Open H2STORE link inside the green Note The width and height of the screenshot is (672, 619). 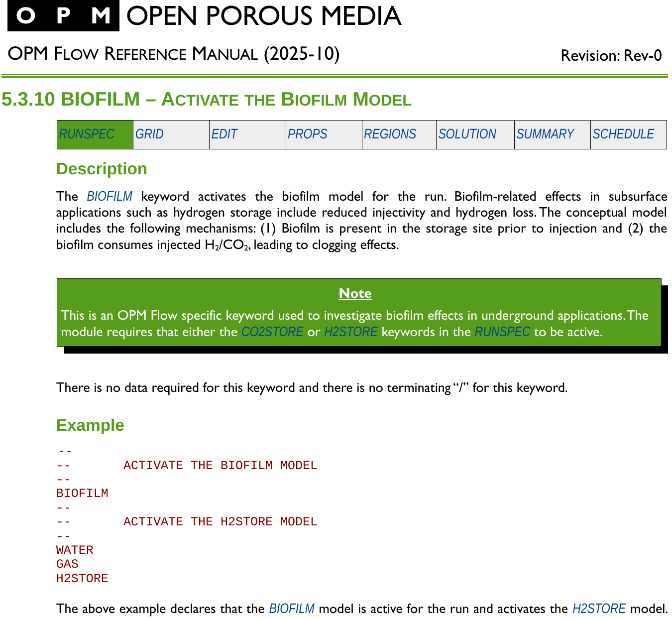pyautogui.click(x=350, y=332)
